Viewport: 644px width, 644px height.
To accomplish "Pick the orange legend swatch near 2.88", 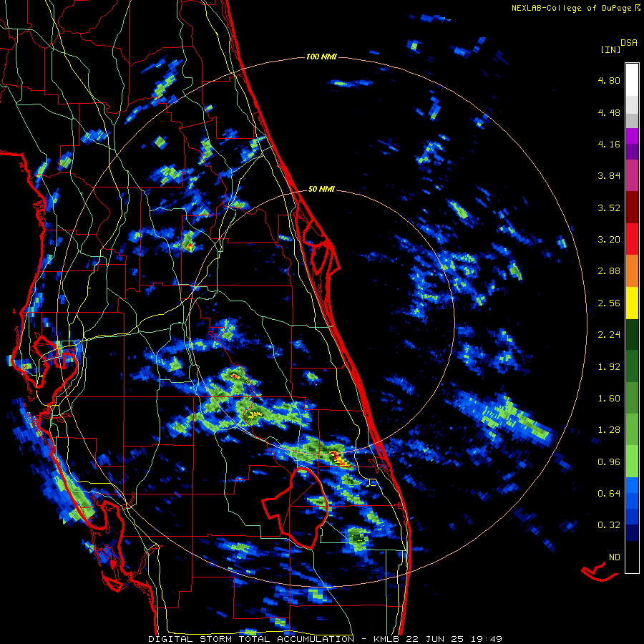I will pos(632,271).
